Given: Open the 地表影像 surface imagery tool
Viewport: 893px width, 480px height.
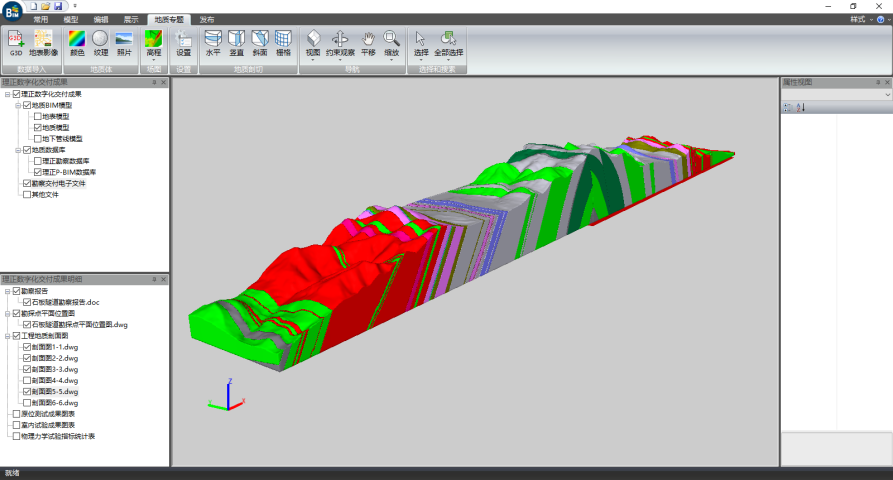Looking at the screenshot, I should click(43, 42).
